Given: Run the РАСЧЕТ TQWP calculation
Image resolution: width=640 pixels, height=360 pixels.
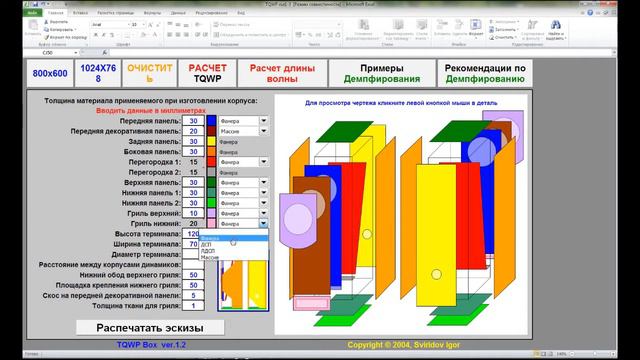Looking at the screenshot, I should pos(207,73).
